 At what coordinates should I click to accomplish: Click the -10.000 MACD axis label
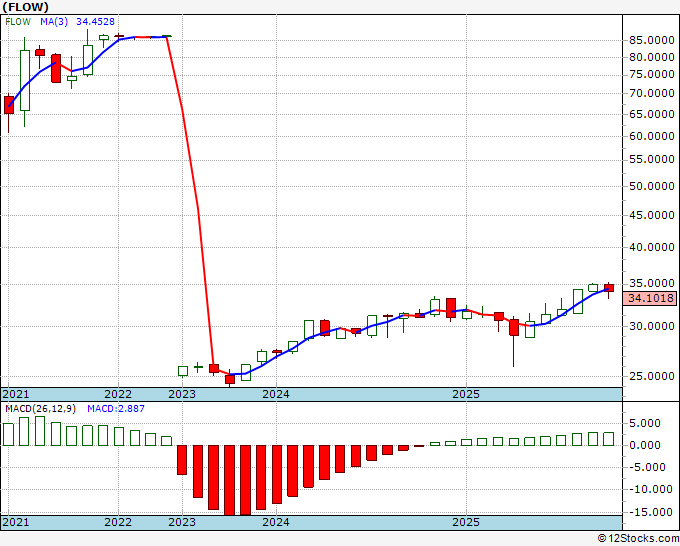tap(652, 490)
